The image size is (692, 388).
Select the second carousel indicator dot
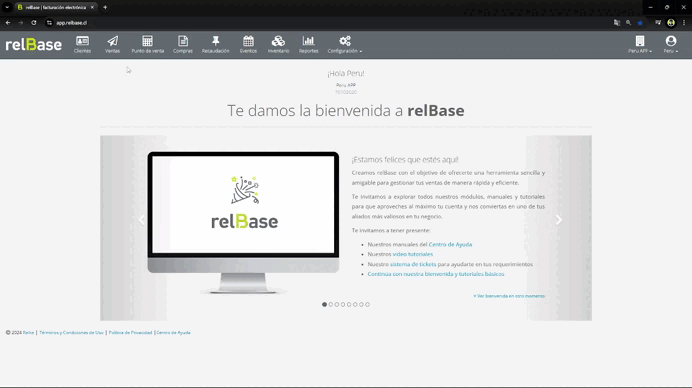(x=331, y=305)
